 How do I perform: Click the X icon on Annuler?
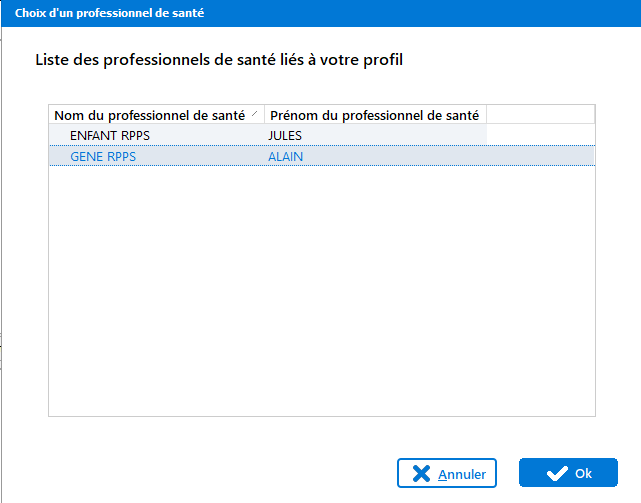423,473
